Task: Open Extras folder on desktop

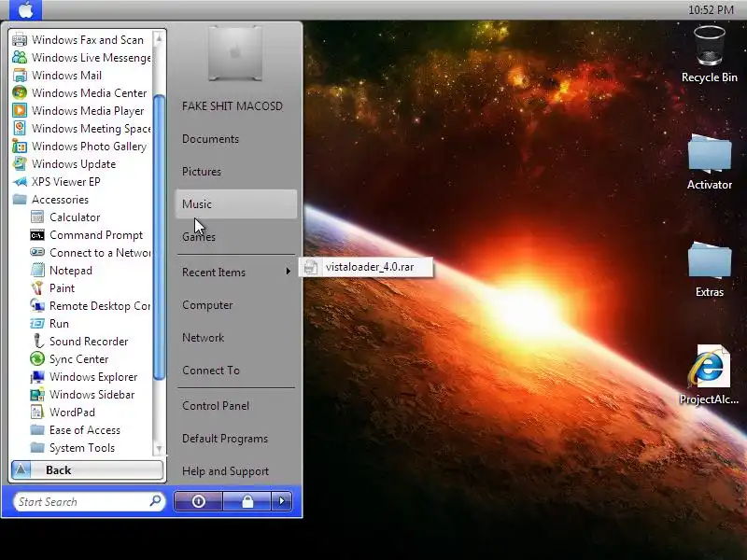Action: (x=710, y=269)
